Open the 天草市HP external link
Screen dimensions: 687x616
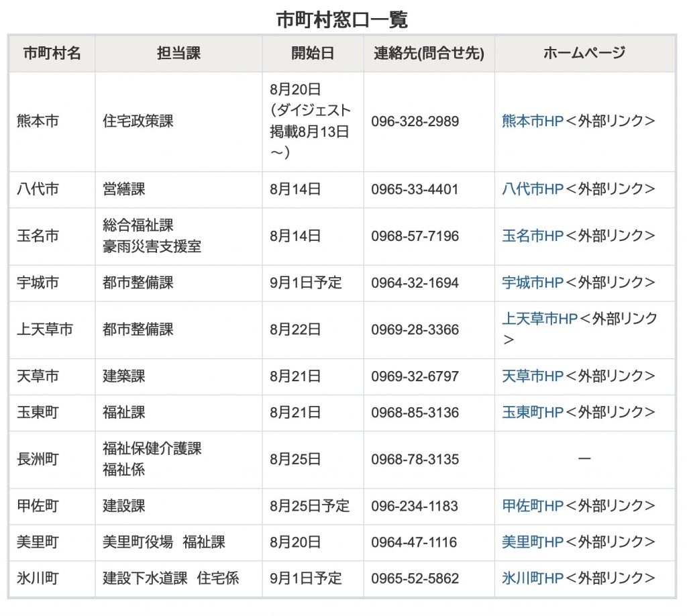coord(532,376)
